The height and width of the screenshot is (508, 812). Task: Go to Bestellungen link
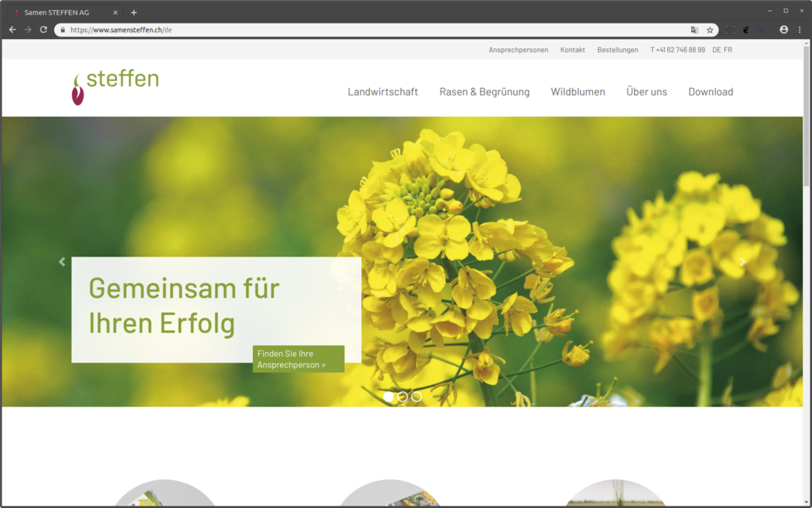617,50
